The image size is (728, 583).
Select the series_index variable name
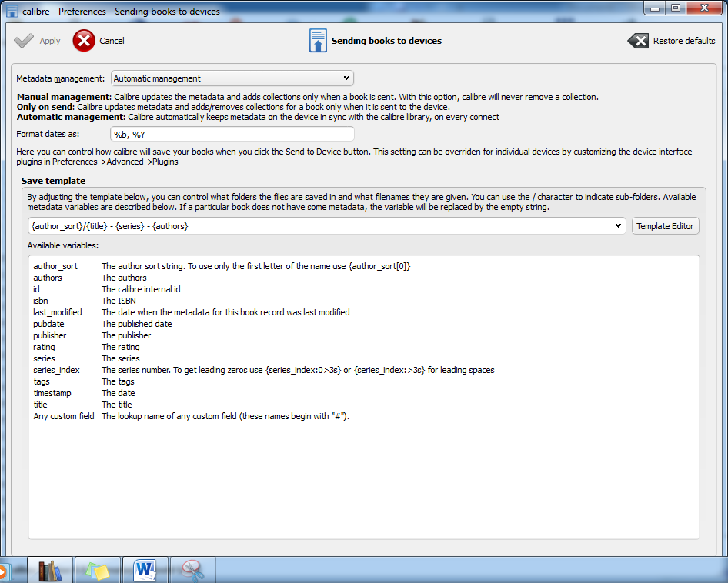[56, 370]
